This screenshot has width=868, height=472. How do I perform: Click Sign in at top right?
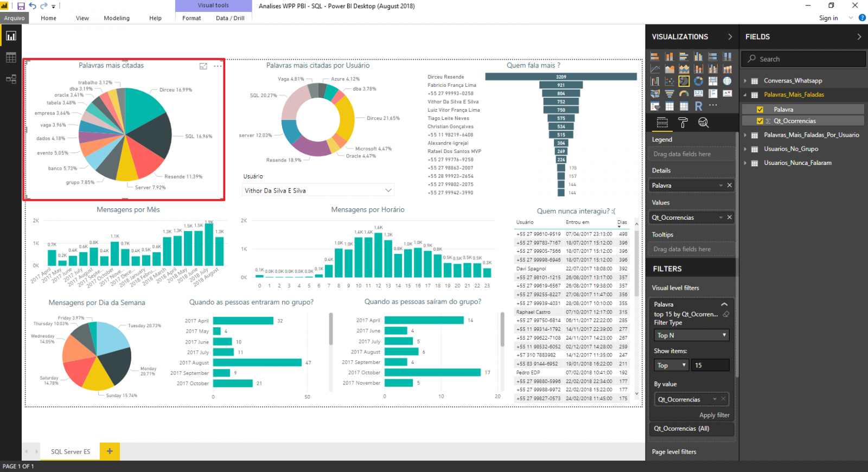pyautogui.click(x=828, y=18)
